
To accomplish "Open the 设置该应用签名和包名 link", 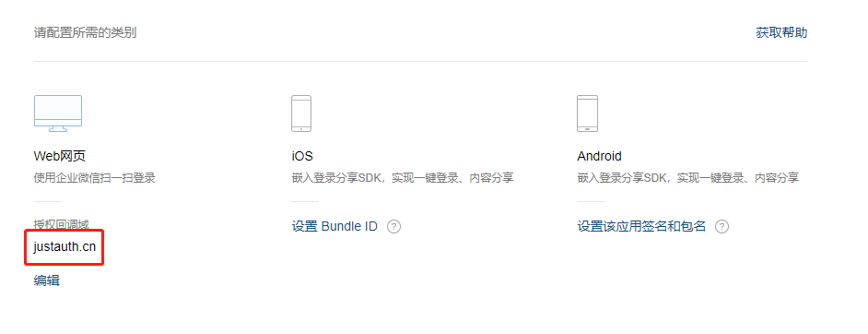I will [641, 227].
